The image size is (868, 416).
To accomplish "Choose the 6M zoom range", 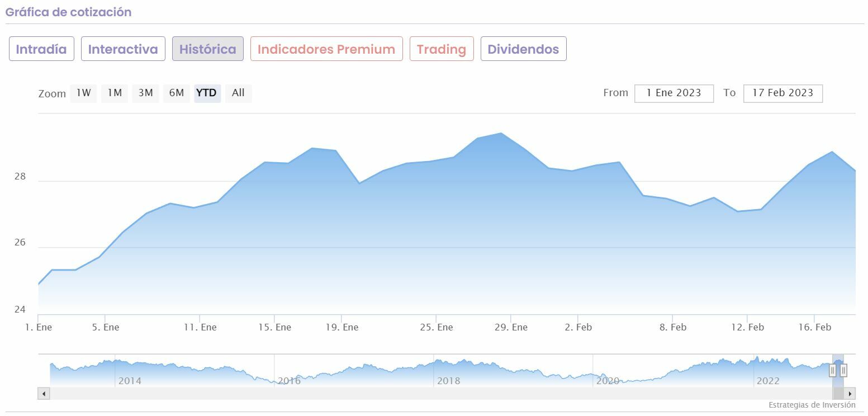I will tap(177, 93).
